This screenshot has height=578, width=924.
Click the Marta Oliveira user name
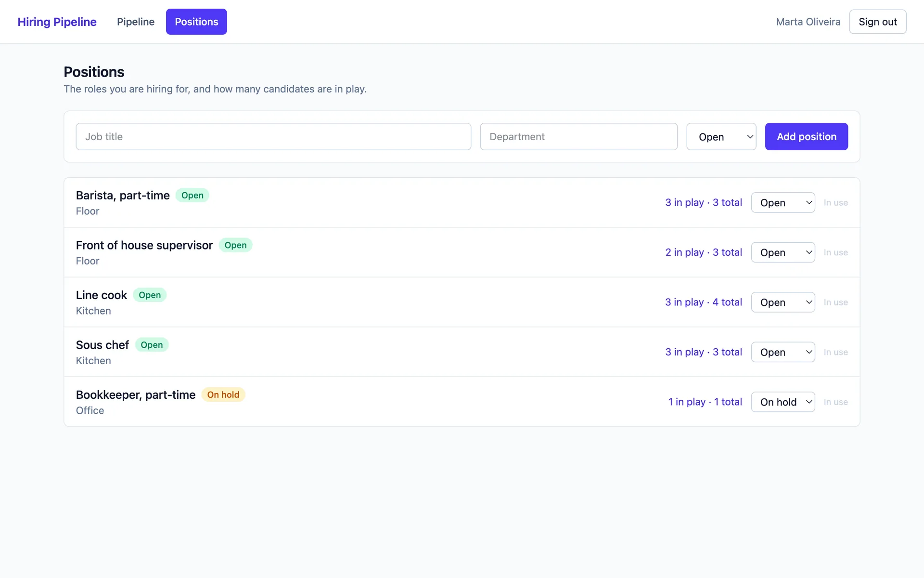click(x=808, y=22)
